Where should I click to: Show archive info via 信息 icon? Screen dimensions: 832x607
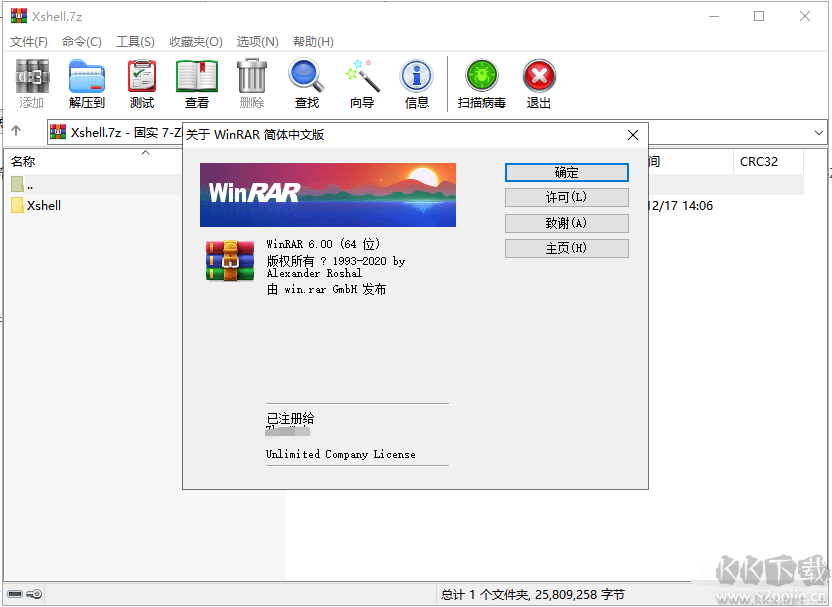coord(416,80)
